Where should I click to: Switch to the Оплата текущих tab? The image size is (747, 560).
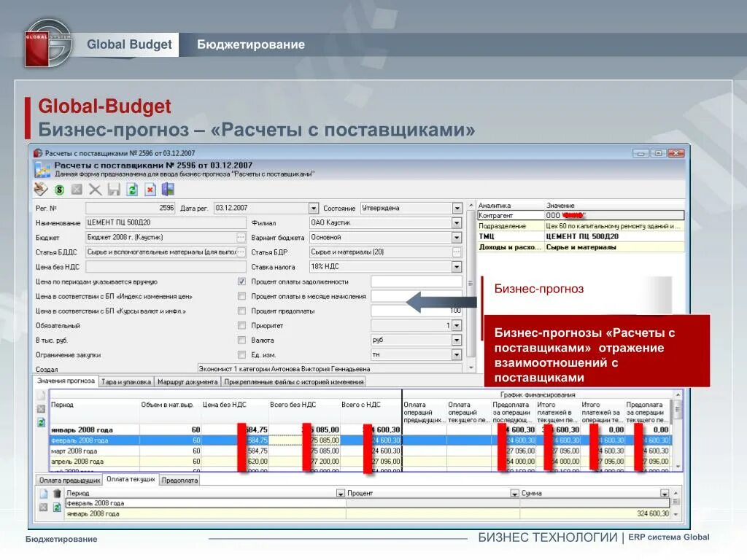(x=131, y=479)
